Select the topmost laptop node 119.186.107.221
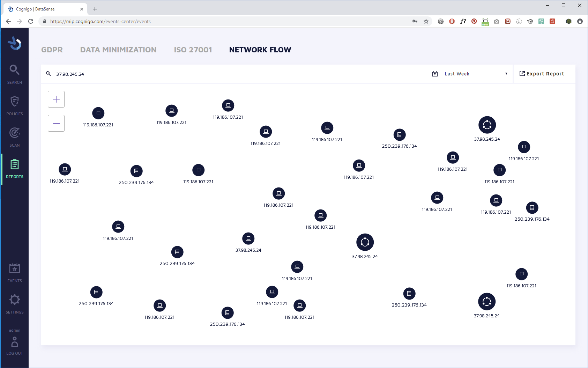 (228, 105)
